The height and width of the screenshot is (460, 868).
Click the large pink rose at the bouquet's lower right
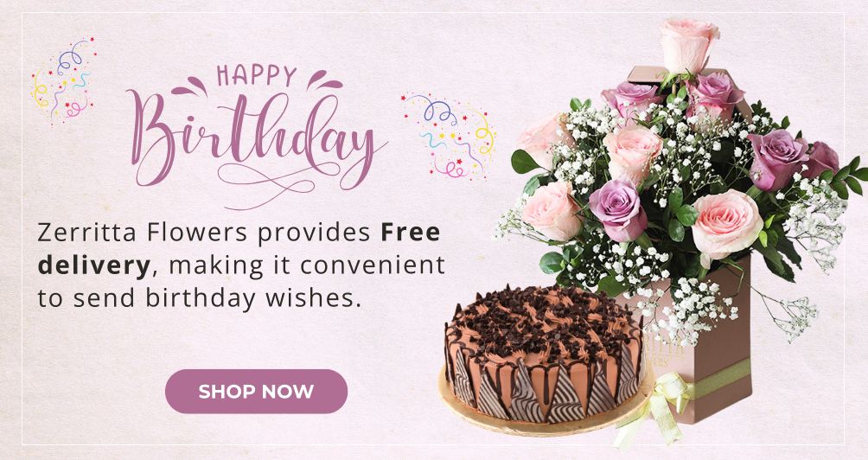pyautogui.click(x=725, y=224)
